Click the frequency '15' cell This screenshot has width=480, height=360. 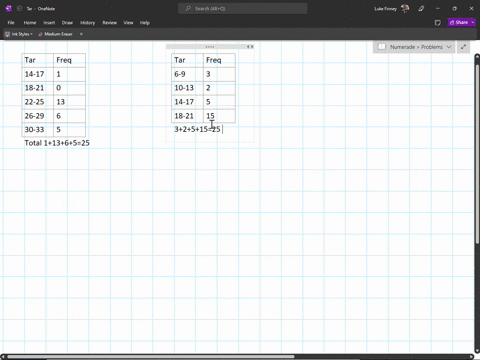(x=219, y=116)
